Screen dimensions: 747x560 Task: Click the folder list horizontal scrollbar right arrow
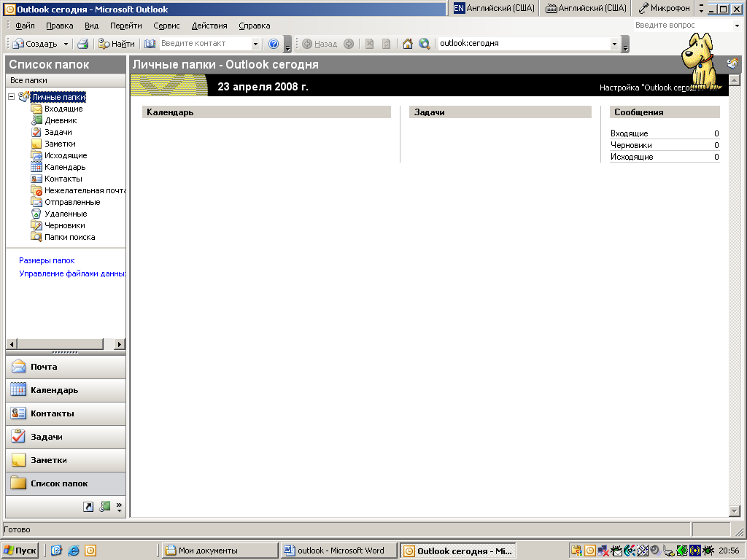120,344
